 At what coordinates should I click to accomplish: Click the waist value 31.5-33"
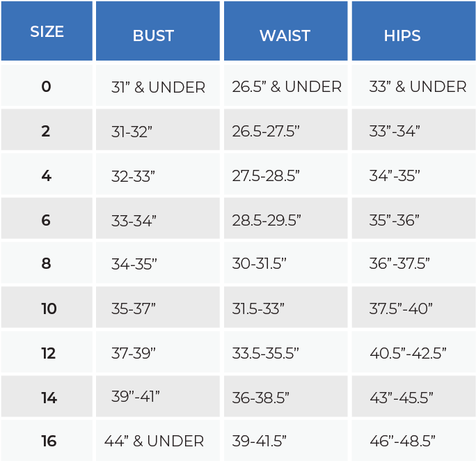pos(258,309)
